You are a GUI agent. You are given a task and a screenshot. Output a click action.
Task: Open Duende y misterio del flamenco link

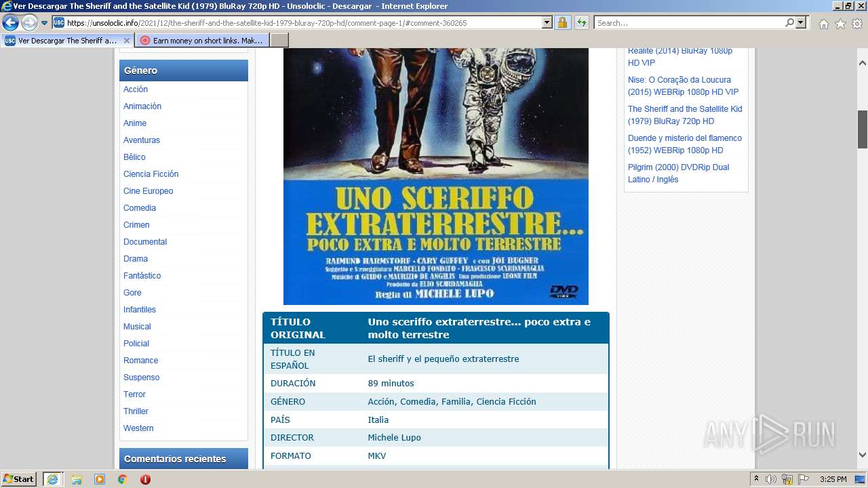pos(685,144)
